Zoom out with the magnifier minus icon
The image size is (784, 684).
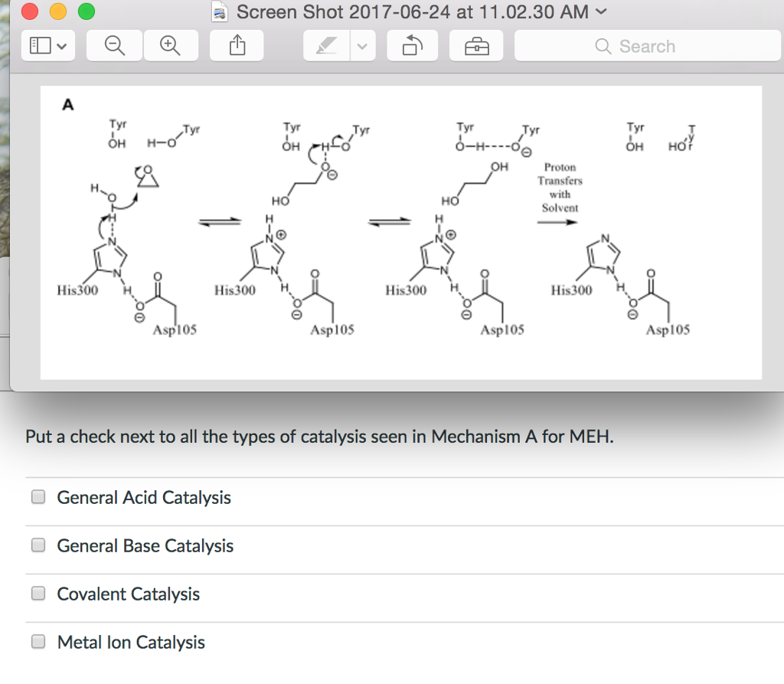[x=113, y=45]
